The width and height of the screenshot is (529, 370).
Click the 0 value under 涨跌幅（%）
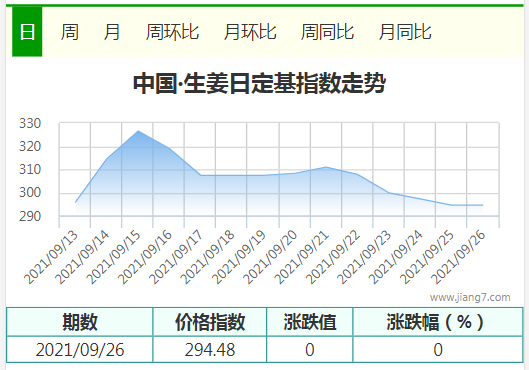pos(438,349)
